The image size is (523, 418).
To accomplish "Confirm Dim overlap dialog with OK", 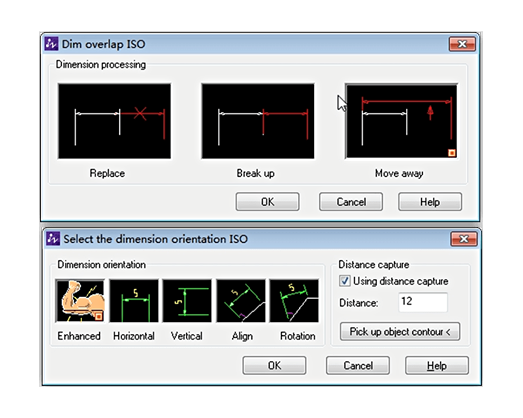I will [268, 201].
